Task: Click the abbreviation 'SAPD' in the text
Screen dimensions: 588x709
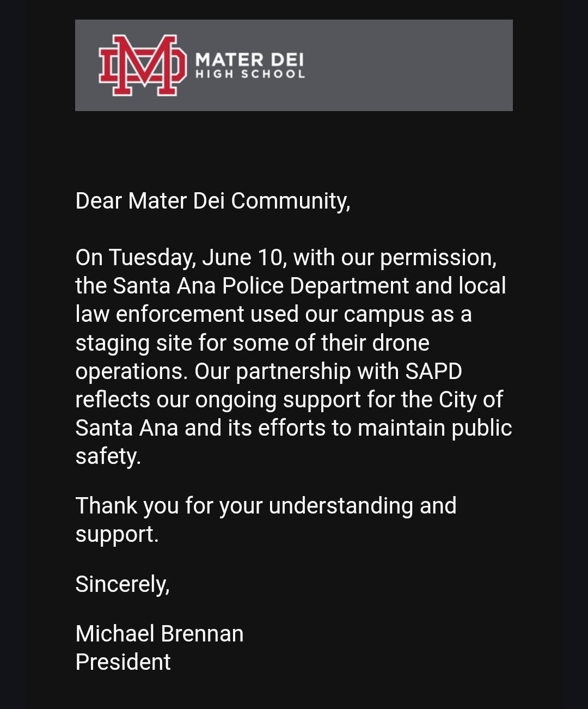Action: (x=433, y=371)
